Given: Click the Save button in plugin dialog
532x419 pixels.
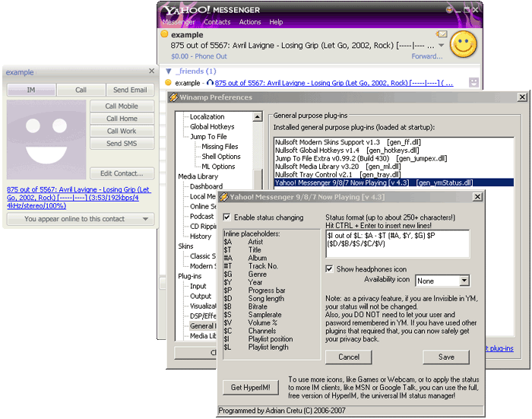Looking at the screenshot, I should (445, 357).
